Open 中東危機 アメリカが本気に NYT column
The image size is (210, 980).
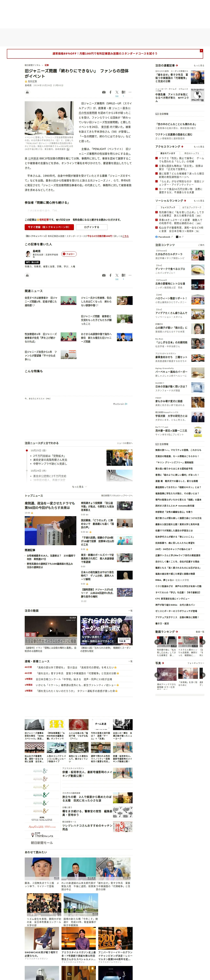tap(172, 98)
